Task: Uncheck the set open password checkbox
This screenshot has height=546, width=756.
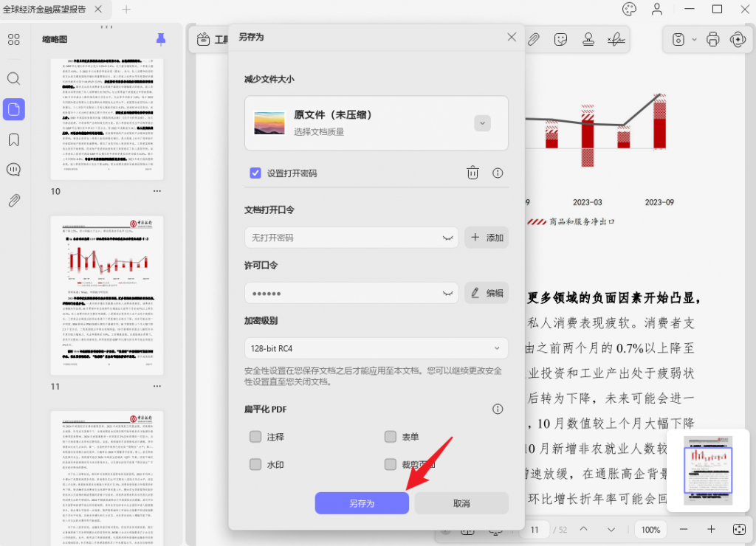Action: 255,173
